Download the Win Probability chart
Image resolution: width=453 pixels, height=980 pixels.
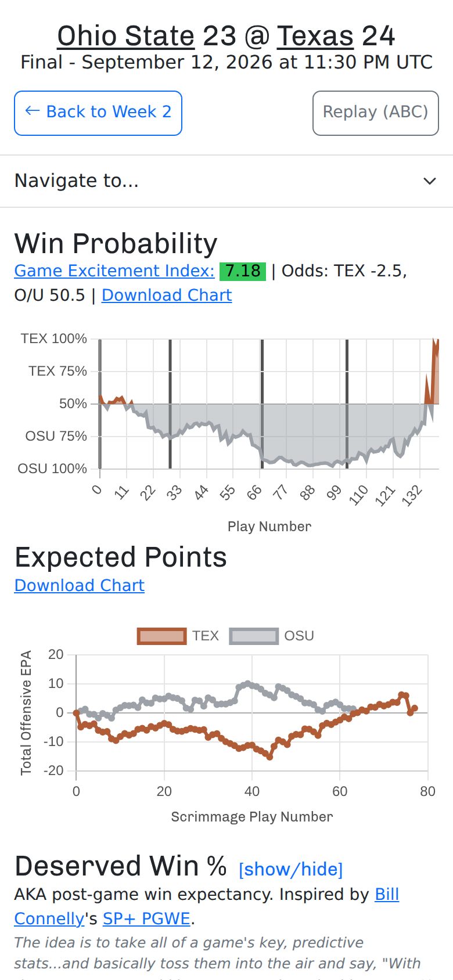pos(167,295)
